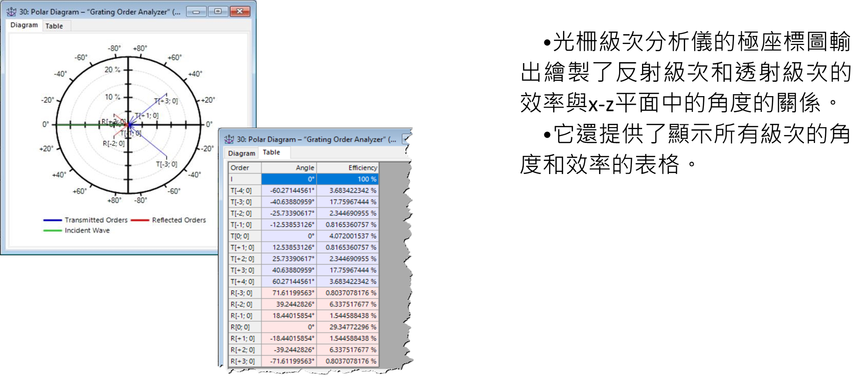Viewport: 868px width, 383px height.
Task: Switch to Table tab above the polar plot
Action: coord(54,26)
